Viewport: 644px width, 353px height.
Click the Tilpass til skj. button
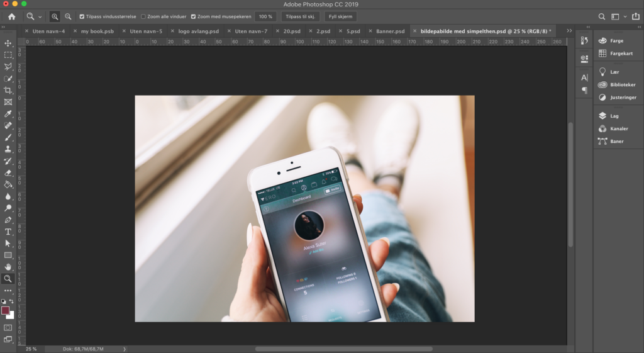(301, 16)
